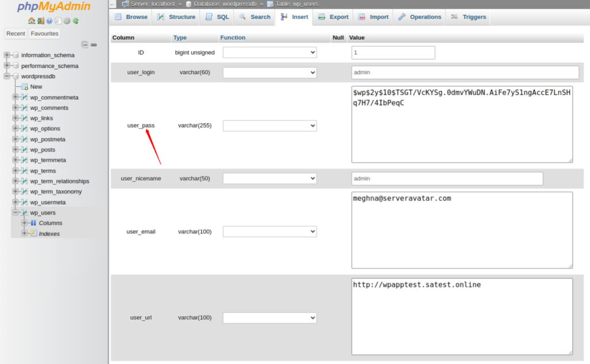Image resolution: width=590 pixels, height=364 pixels.
Task: Collapse the wordpressdb database node
Action: pyautogui.click(x=7, y=76)
